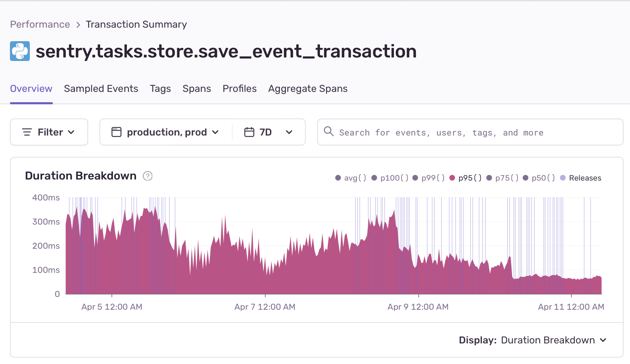
Task: Click the window icon beside production, prod
Action: pos(116,132)
